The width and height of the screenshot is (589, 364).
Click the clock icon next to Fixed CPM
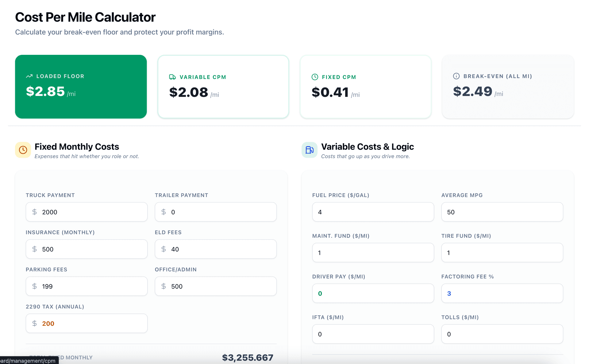point(315,77)
